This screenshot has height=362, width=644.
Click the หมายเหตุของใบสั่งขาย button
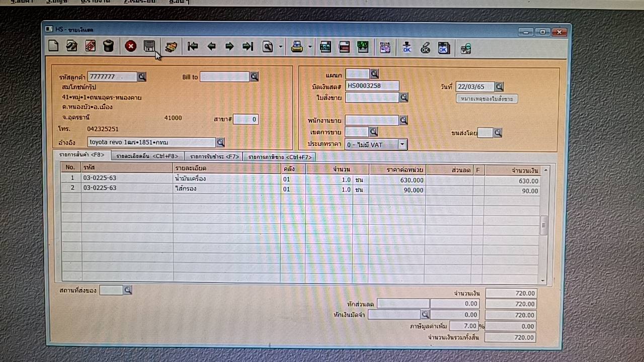[487, 99]
